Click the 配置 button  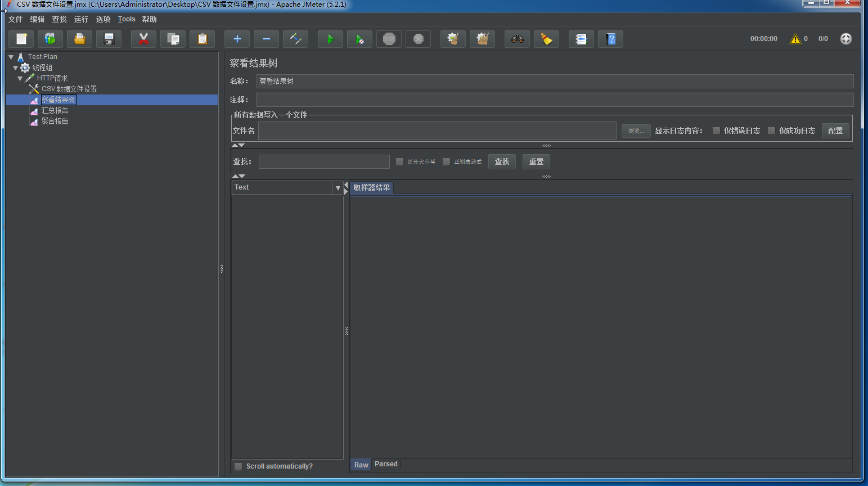pos(835,130)
